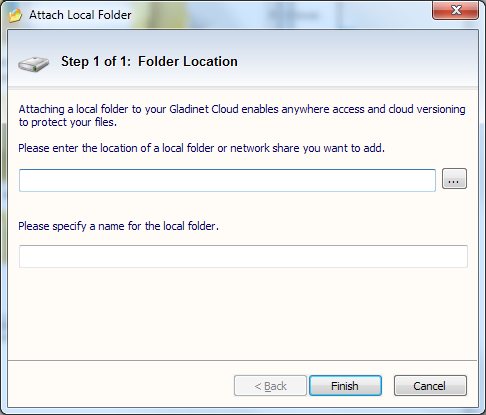Focus the local folder name field
The height and width of the screenshot is (415, 486).
(x=243, y=256)
